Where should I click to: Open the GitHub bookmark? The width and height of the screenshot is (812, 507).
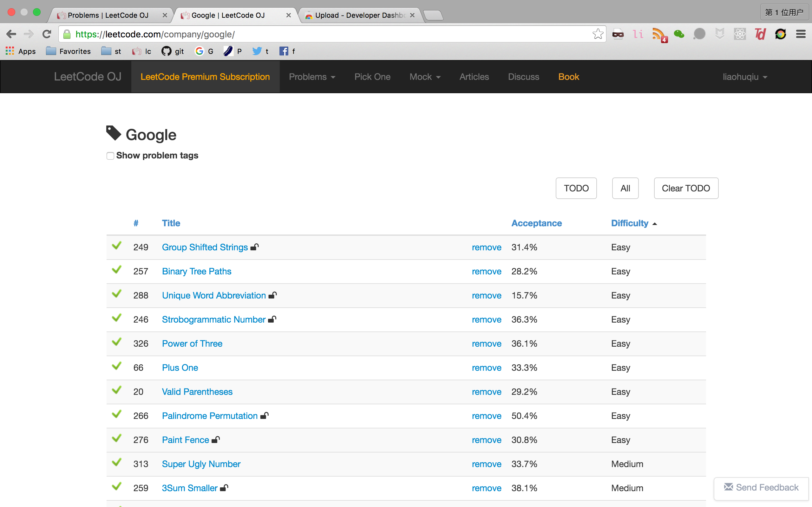[x=173, y=51]
